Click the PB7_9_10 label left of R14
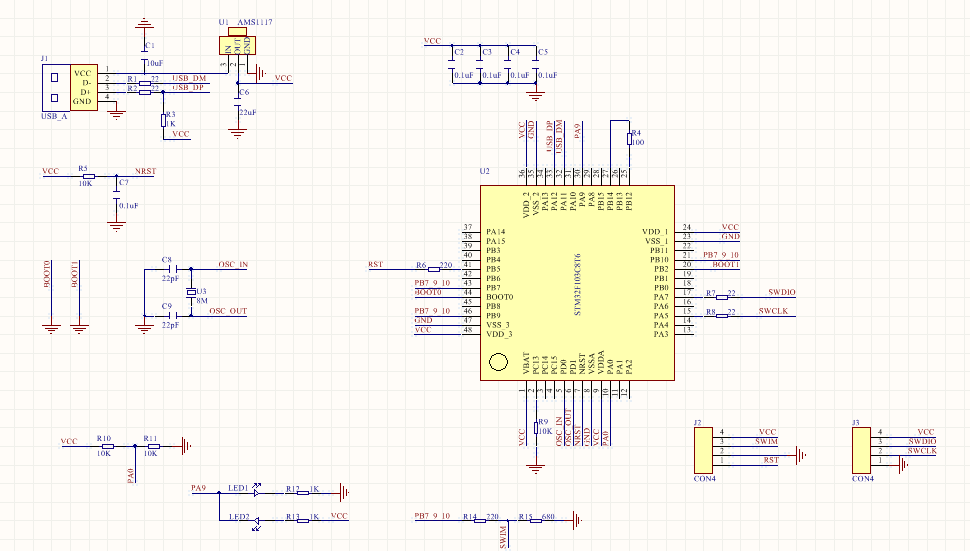Viewport: 970px width, 551px height. pyautogui.click(x=432, y=516)
